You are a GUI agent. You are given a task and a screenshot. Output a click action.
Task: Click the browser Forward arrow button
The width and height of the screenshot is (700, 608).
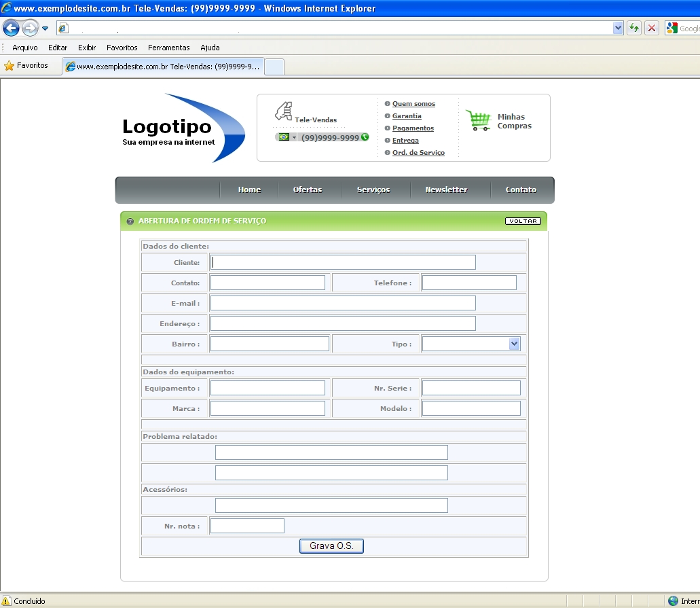(x=30, y=28)
